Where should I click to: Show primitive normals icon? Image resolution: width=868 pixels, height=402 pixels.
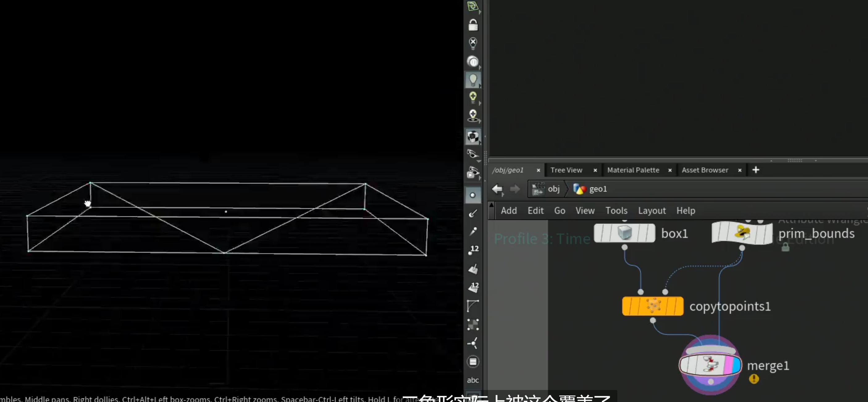click(x=473, y=269)
